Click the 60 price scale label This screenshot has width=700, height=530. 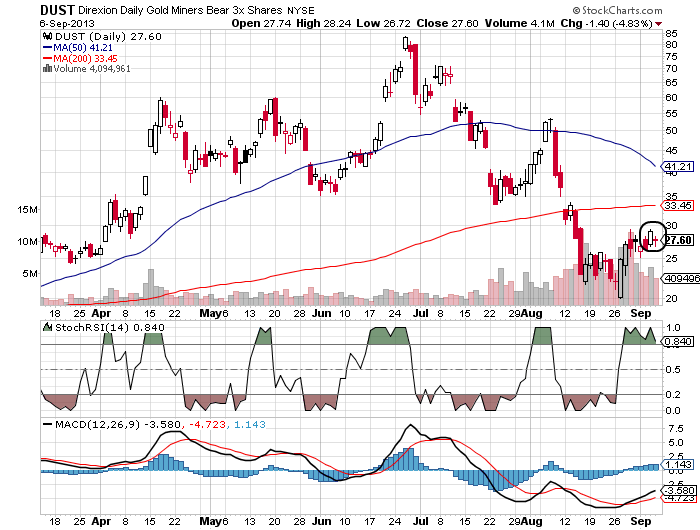click(671, 97)
